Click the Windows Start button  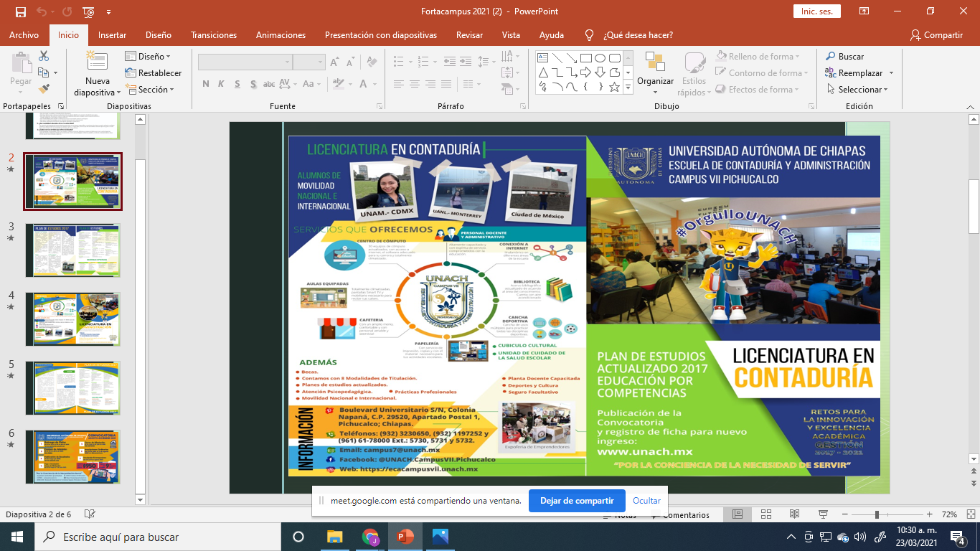(x=17, y=537)
